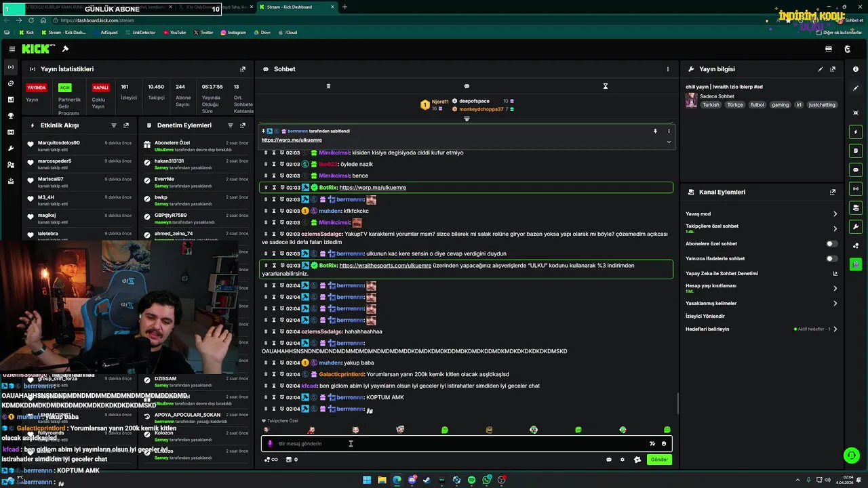Click the wrench icon in right sidebar

(856, 226)
